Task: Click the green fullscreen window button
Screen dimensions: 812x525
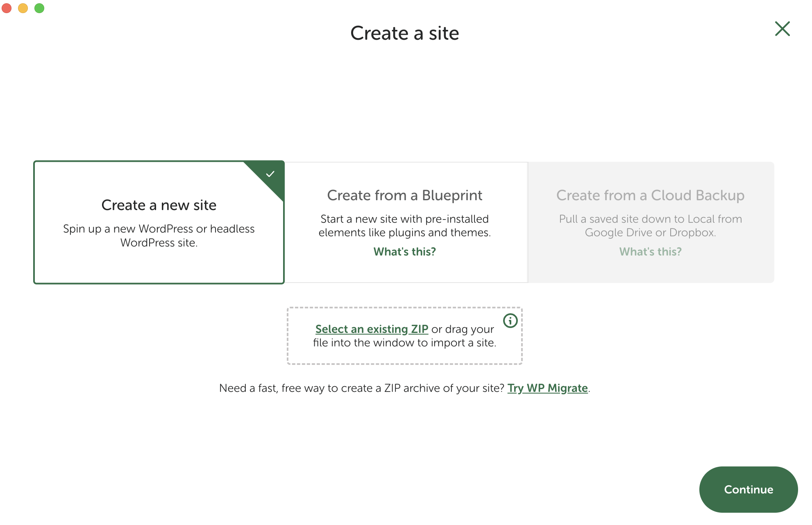Action: (x=39, y=8)
